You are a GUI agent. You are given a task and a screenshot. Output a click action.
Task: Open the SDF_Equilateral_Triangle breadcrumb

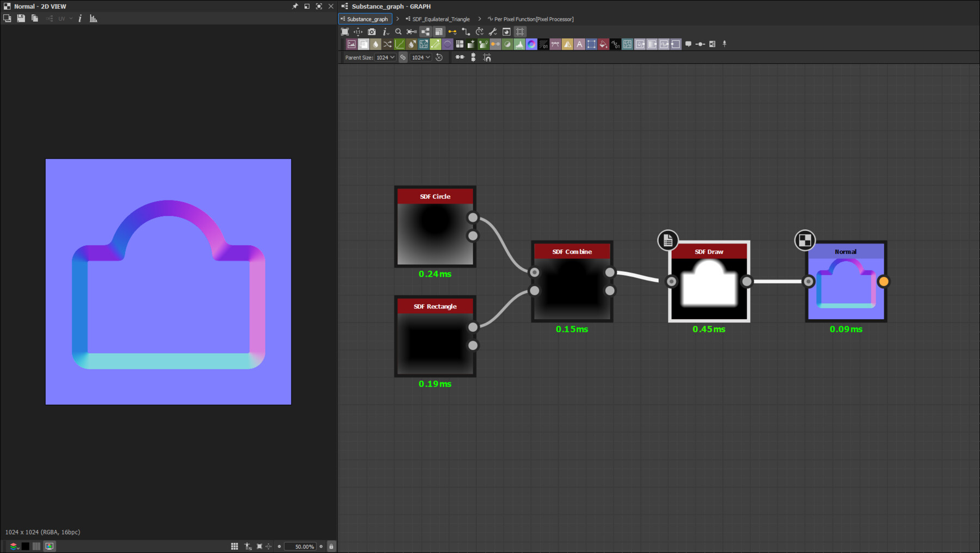440,19
